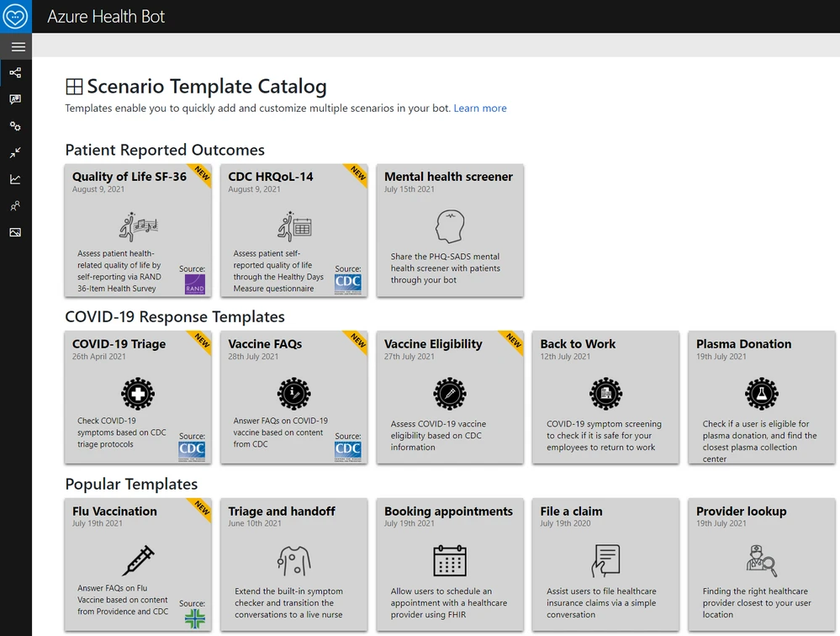The width and height of the screenshot is (840, 636).
Task: Open the Booking appointments template
Action: (450, 564)
